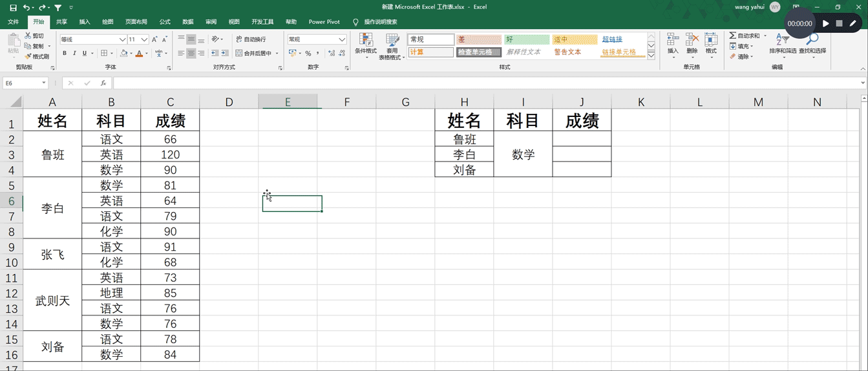Open the 清除 clear dropdown

(741, 56)
